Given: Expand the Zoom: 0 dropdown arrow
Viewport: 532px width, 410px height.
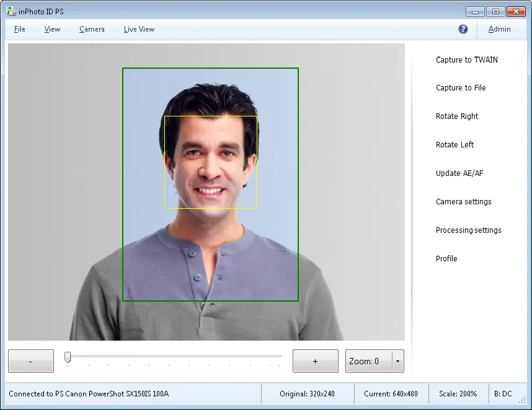Looking at the screenshot, I should tap(397, 361).
